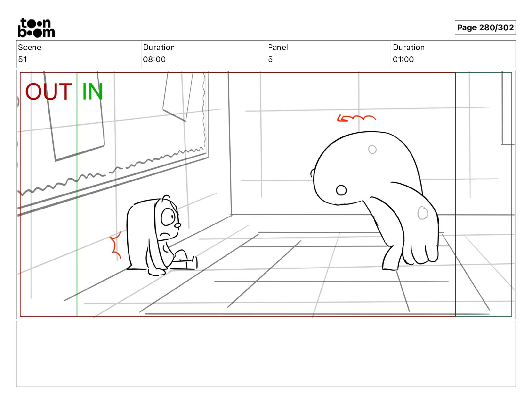Click the small character's outstretched foot
The image size is (532, 411).
tap(192, 262)
